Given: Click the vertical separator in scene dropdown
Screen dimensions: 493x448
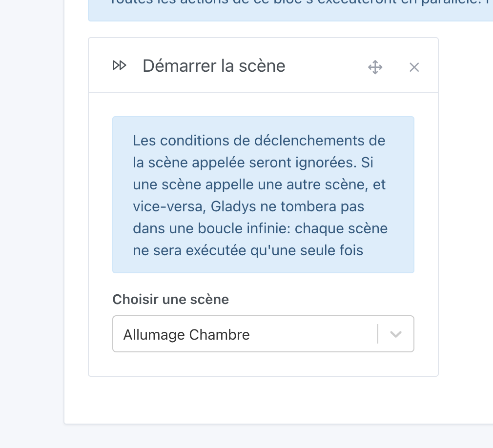Looking at the screenshot, I should click(378, 334).
